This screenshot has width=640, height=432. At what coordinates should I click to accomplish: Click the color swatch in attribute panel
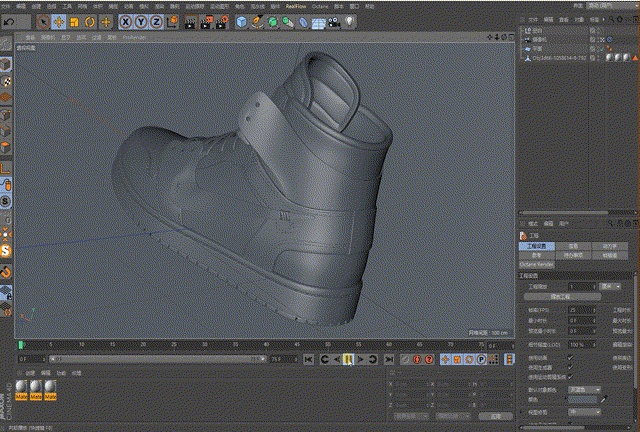pos(583,400)
